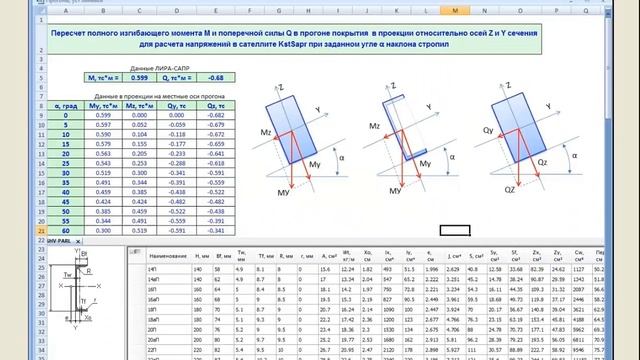The height and width of the screenshot is (360, 640).
Task: Select profile row 20П name cell
Action: (168, 330)
